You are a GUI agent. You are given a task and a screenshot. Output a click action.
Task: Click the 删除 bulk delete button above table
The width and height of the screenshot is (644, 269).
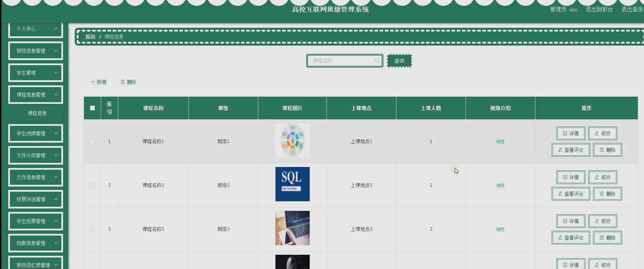128,82
